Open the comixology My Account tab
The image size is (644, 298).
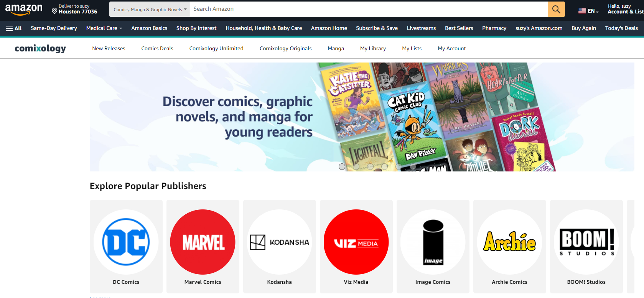(x=452, y=49)
